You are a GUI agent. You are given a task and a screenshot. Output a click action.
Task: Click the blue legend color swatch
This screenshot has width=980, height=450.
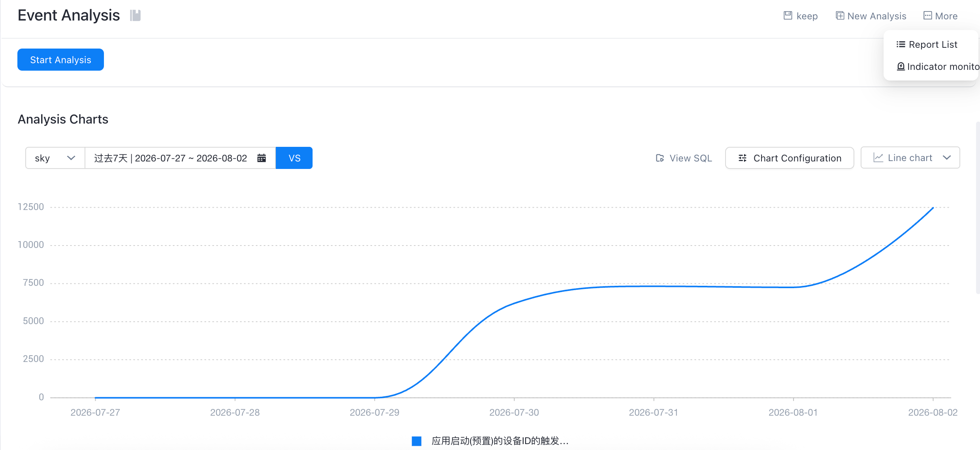[x=416, y=441]
